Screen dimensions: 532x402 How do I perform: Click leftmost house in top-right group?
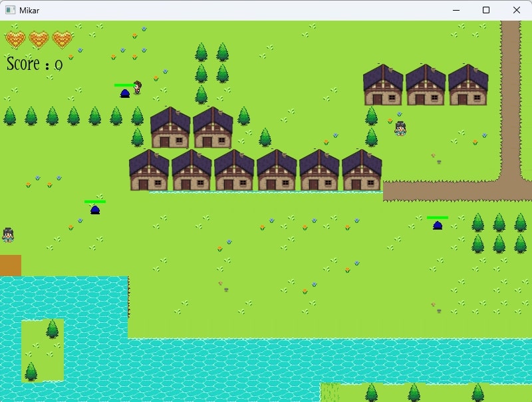(x=383, y=85)
